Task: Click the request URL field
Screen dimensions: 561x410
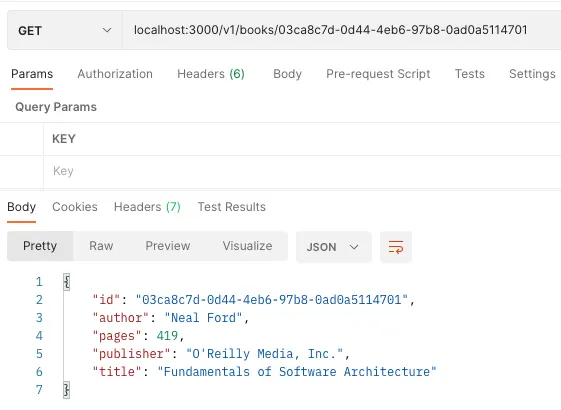Action: tap(342, 30)
